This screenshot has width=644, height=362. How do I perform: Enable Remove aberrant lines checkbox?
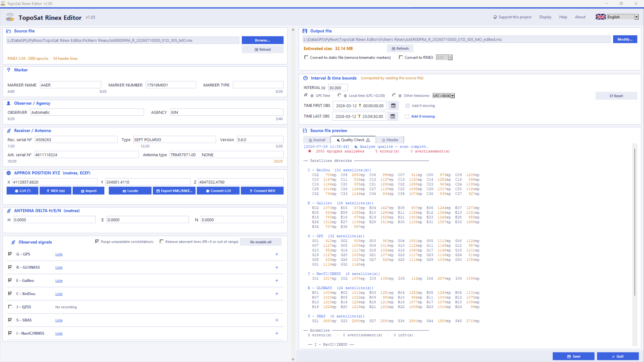[x=162, y=241]
